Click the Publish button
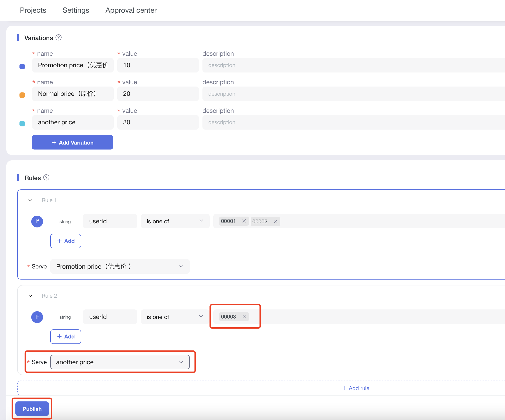Screen dimensions: 505x420 (32, 409)
